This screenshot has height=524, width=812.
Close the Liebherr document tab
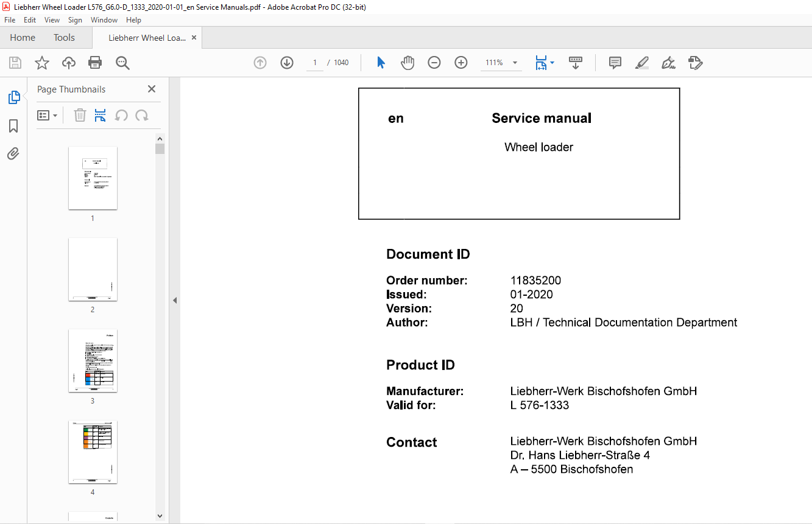tap(194, 38)
